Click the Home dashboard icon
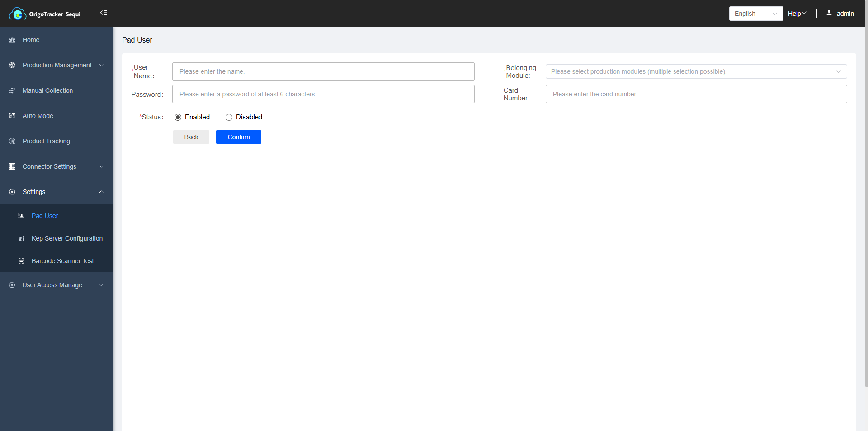Image resolution: width=868 pixels, height=431 pixels. (12, 40)
